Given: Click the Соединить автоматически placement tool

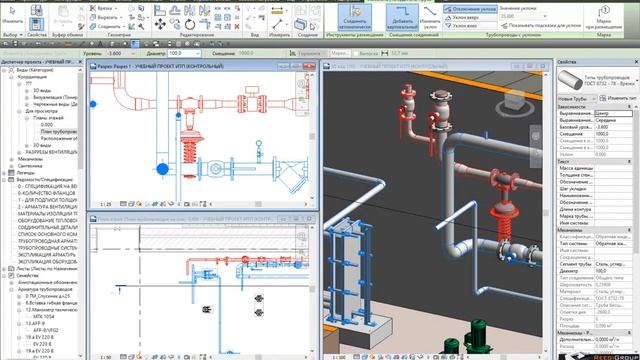Looking at the screenshot, I should click(x=354, y=17).
